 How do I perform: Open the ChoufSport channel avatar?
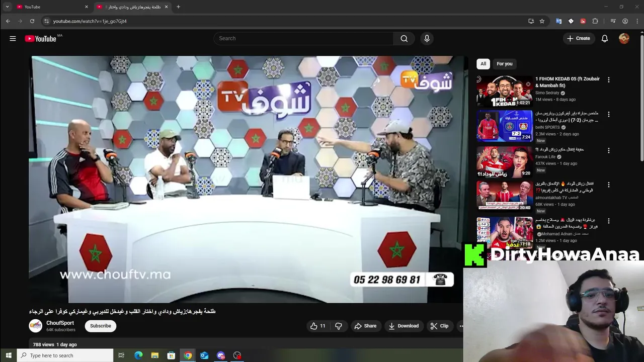[35, 326]
